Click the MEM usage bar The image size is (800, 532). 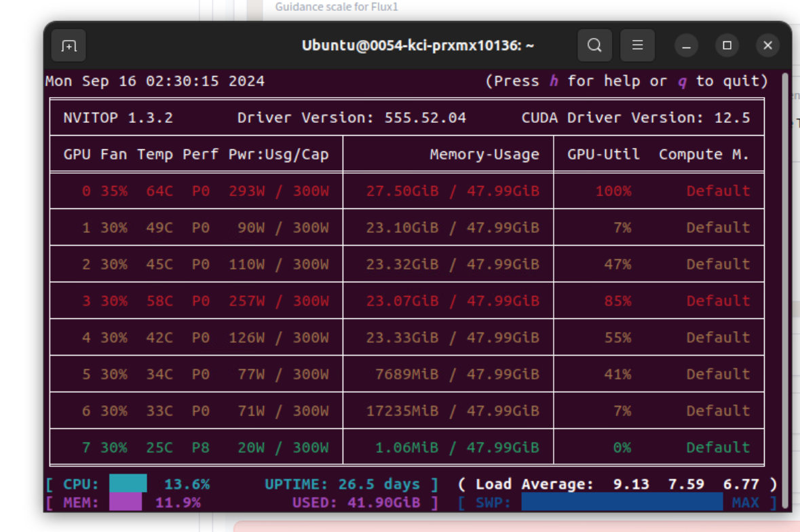(126, 502)
